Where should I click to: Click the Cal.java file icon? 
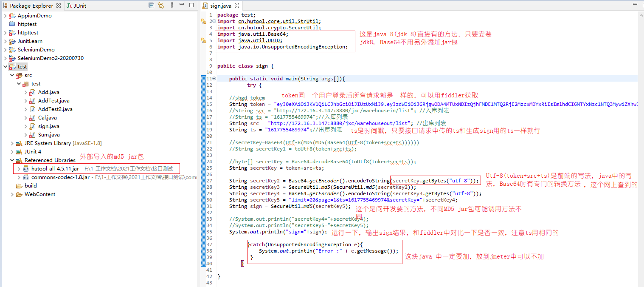33,118
